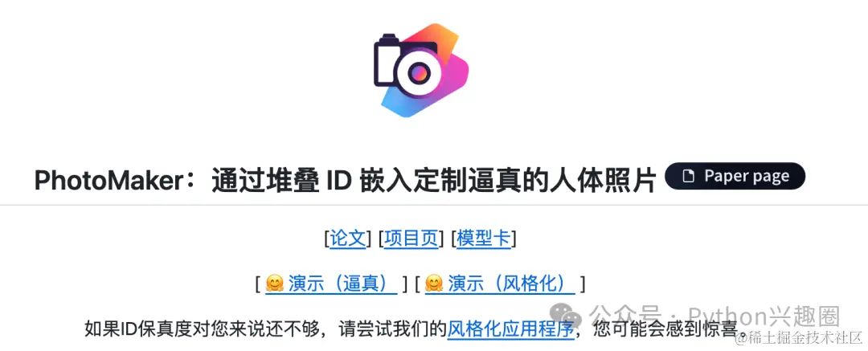Open the Paper page badge
The height and width of the screenshot is (351, 868).
[x=735, y=177]
